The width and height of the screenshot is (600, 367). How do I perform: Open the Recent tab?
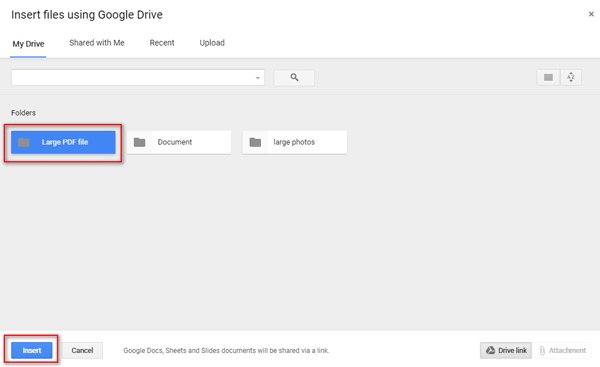pos(162,43)
